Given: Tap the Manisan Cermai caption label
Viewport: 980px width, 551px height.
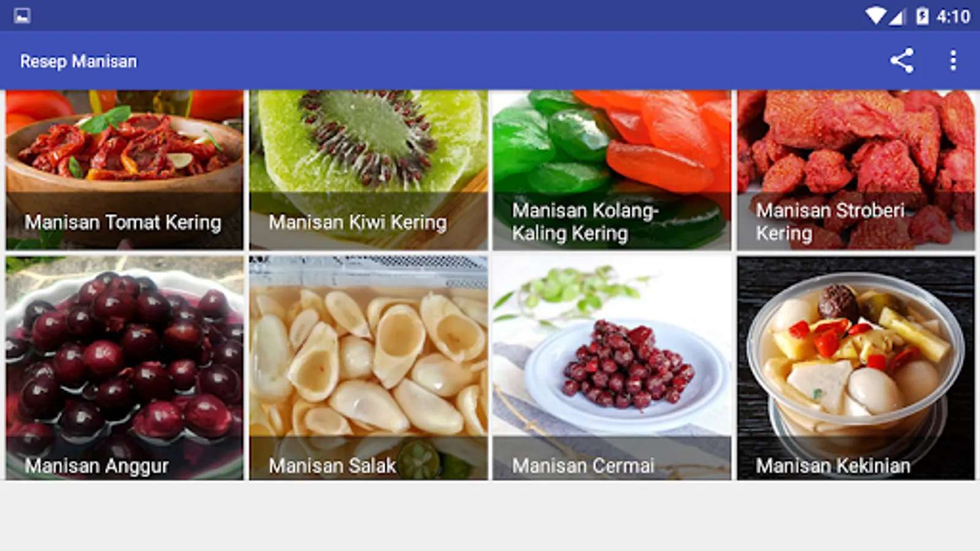Looking at the screenshot, I should [x=583, y=466].
